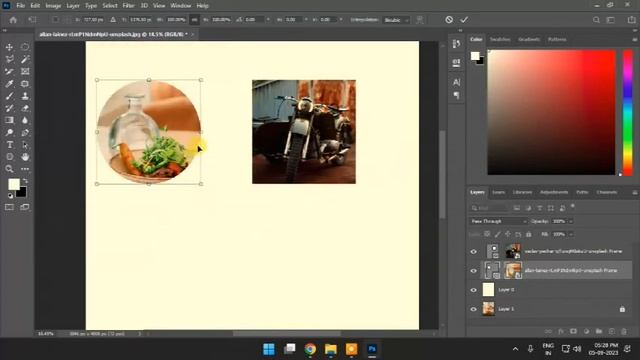Commit the transform with the checkmark
This screenshot has height=360, width=640.
click(464, 20)
